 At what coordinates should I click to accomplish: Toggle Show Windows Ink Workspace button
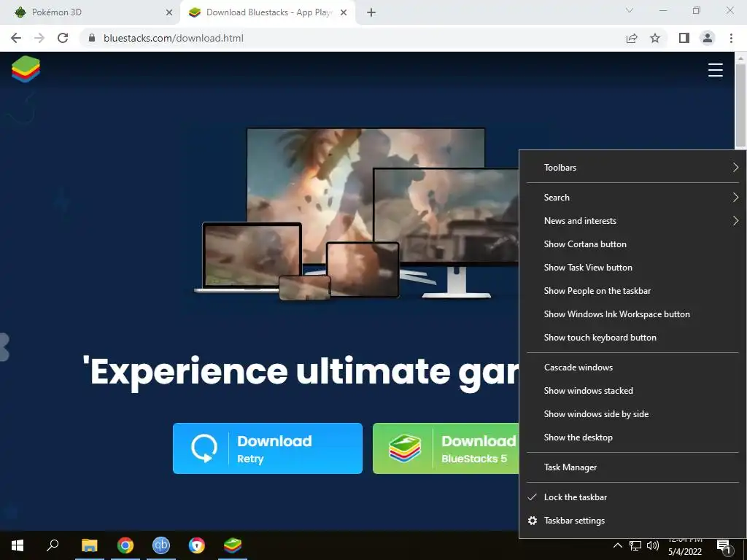(x=632, y=314)
